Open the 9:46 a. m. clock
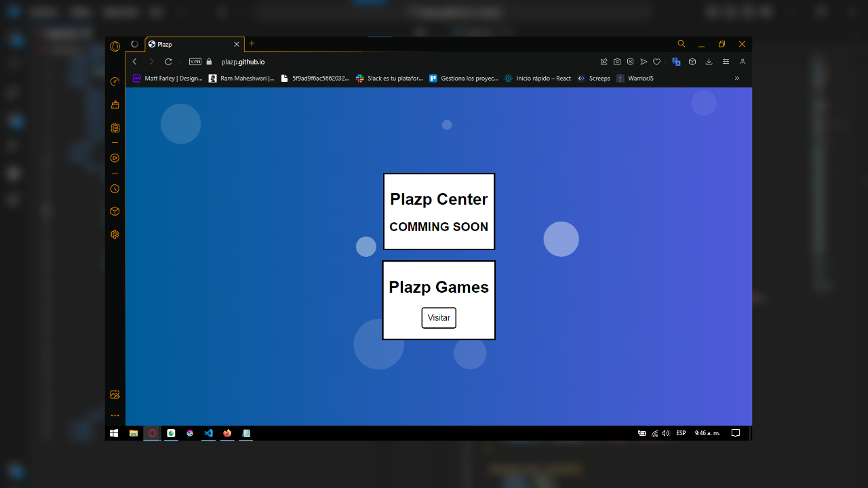The image size is (868, 488). (x=707, y=433)
